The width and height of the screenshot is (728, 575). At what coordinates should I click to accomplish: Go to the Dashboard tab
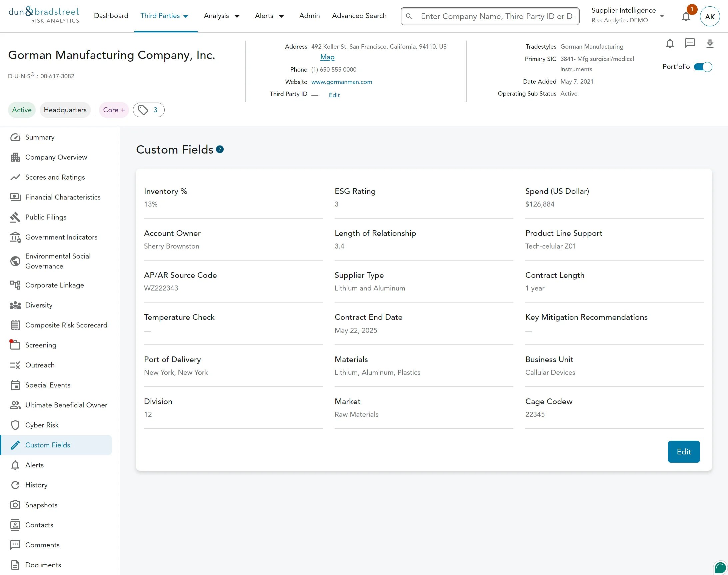[111, 16]
